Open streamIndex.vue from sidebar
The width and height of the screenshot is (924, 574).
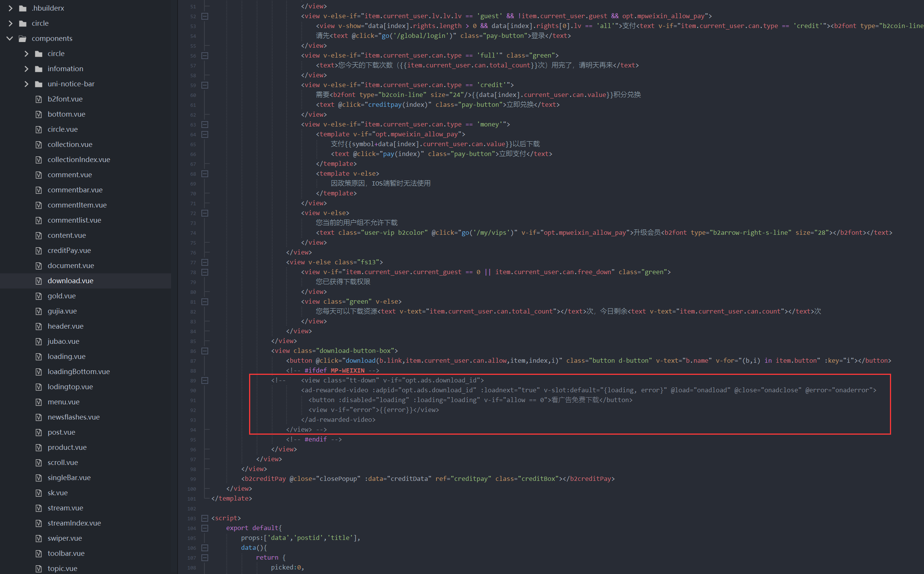pyautogui.click(x=74, y=523)
